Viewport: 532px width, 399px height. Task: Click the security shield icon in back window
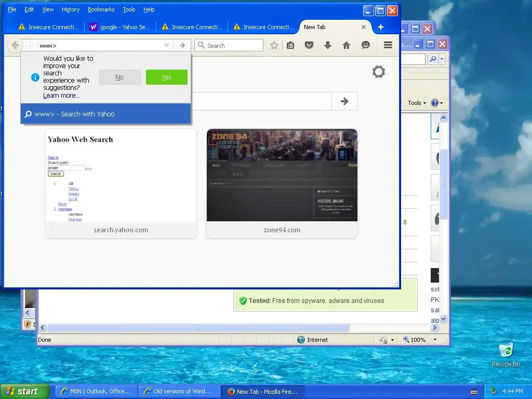pos(28,324)
